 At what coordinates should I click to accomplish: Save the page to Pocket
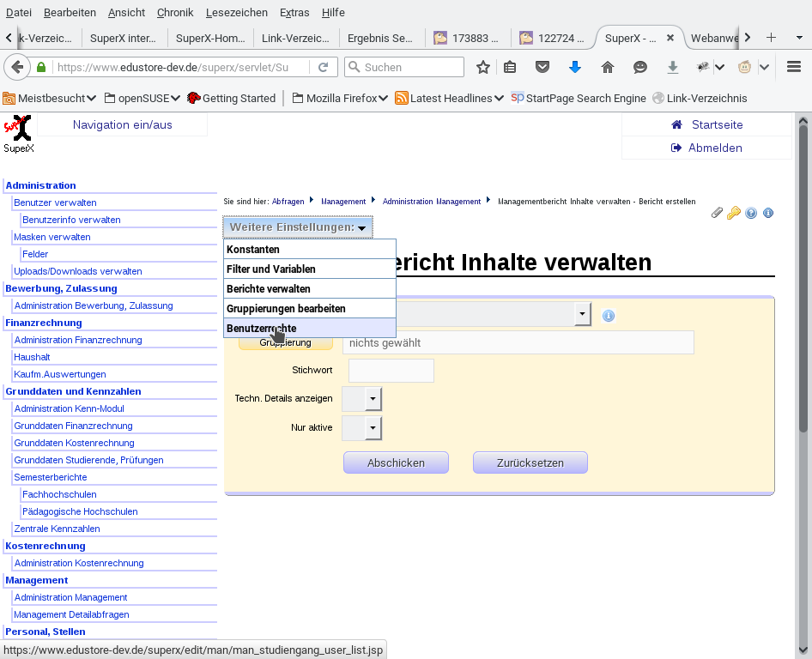(542, 67)
